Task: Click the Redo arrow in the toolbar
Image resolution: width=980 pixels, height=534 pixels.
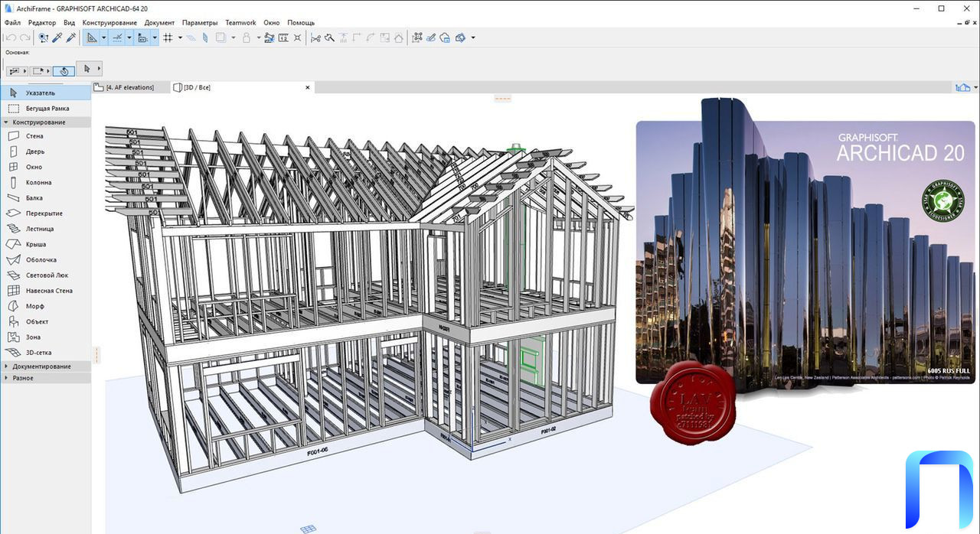Action: tap(24, 37)
